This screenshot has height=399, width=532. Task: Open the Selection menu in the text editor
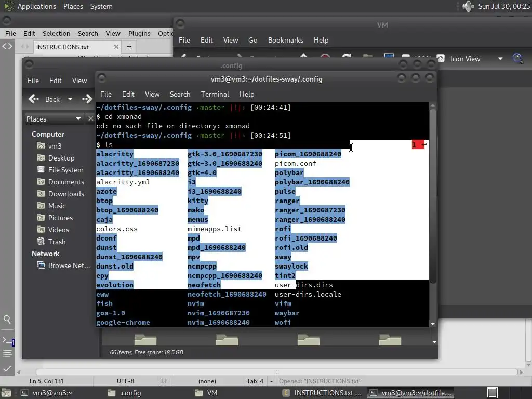click(56, 34)
